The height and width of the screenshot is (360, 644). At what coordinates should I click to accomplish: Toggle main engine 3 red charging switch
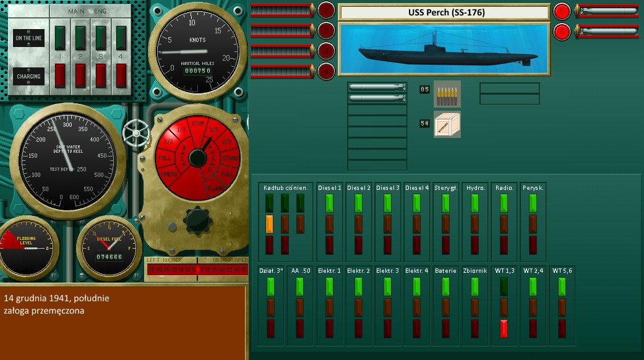click(x=101, y=75)
